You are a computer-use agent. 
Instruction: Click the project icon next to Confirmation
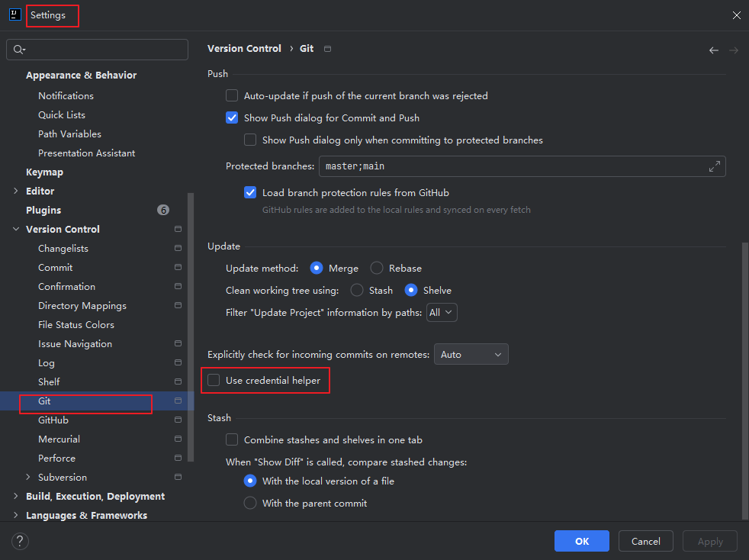coord(178,286)
